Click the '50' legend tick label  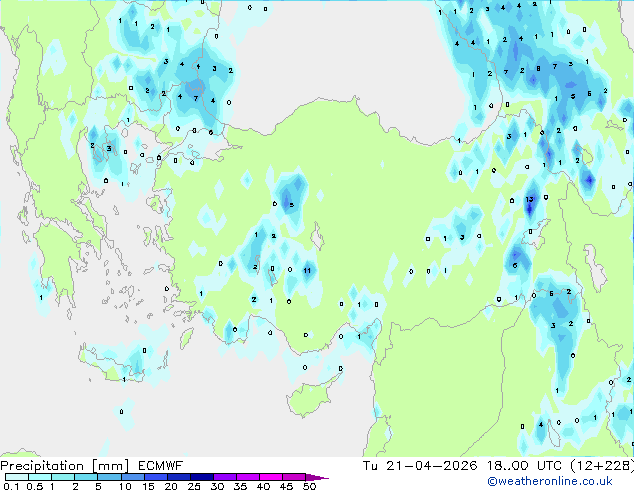tap(309, 486)
